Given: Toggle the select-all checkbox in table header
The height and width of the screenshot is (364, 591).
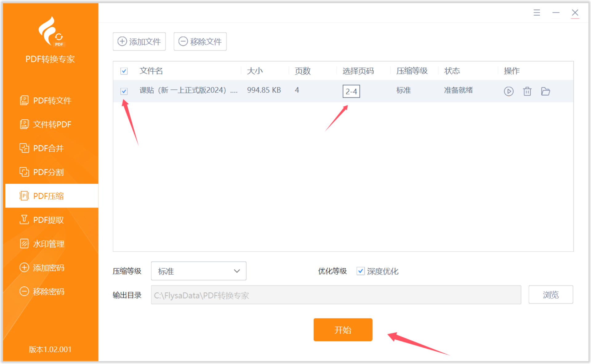Looking at the screenshot, I should click(x=124, y=71).
